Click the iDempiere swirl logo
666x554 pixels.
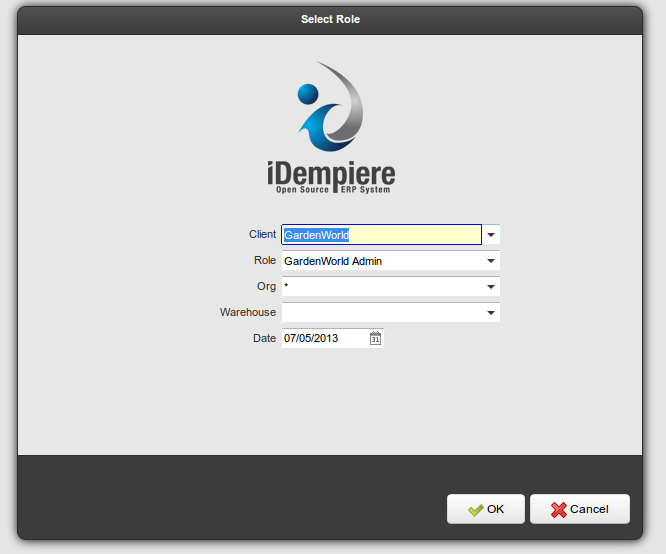click(330, 106)
